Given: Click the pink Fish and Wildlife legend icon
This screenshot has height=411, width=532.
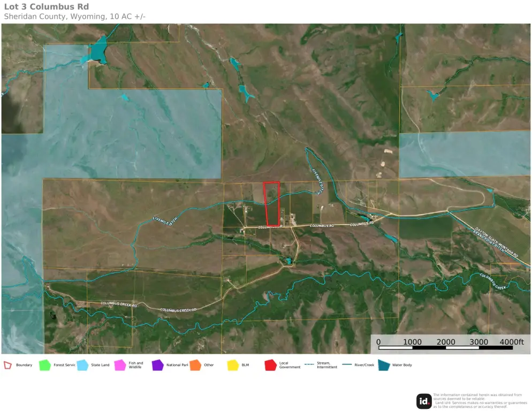Looking at the screenshot, I should pyautogui.click(x=120, y=365).
